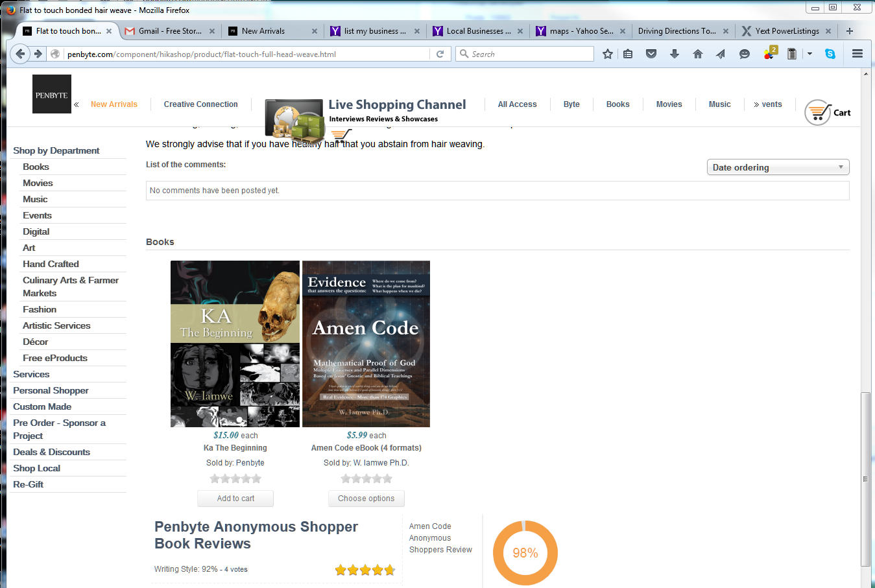Open the Byte menu item
The image size is (875, 588).
(x=571, y=104)
